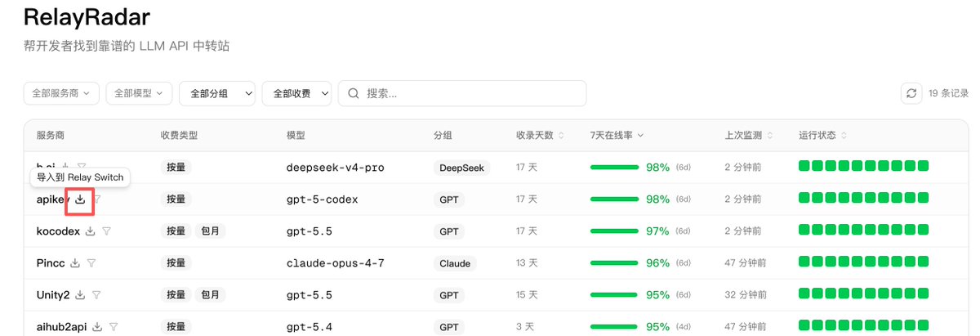Viewport: 980px width, 336px height.
Task: Click the funnel icon beside Unity2
Action: coord(96,294)
